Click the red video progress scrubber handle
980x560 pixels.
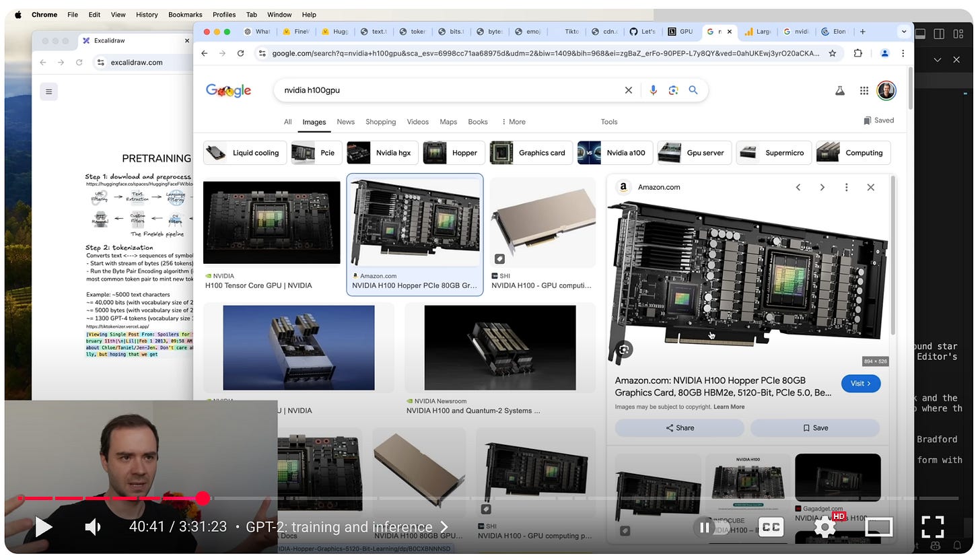tap(203, 498)
